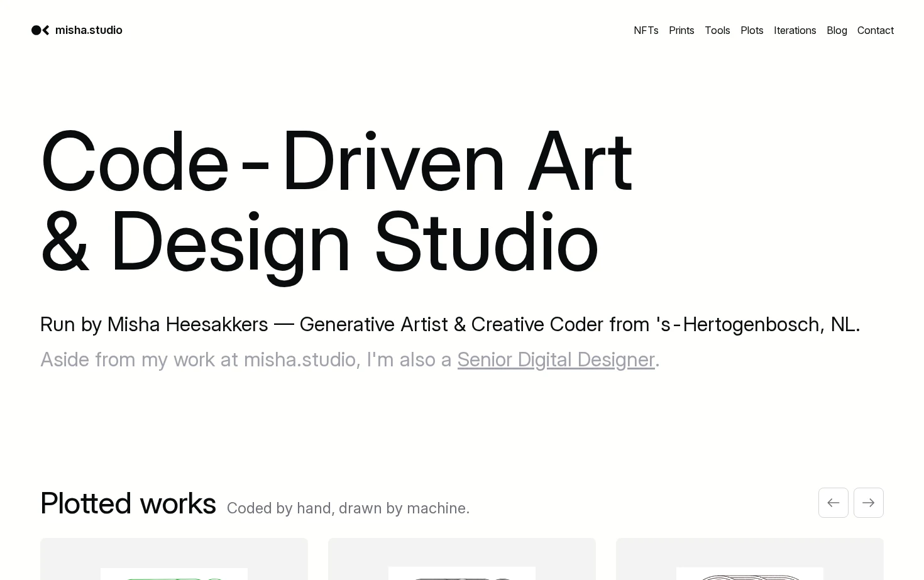Click the 'Run by Misha Heesakkers' sentence

pos(450,324)
